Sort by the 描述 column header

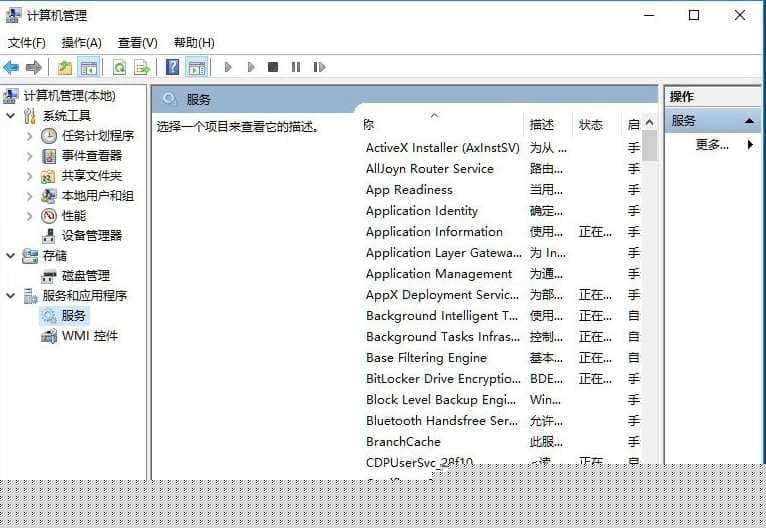[542, 125]
